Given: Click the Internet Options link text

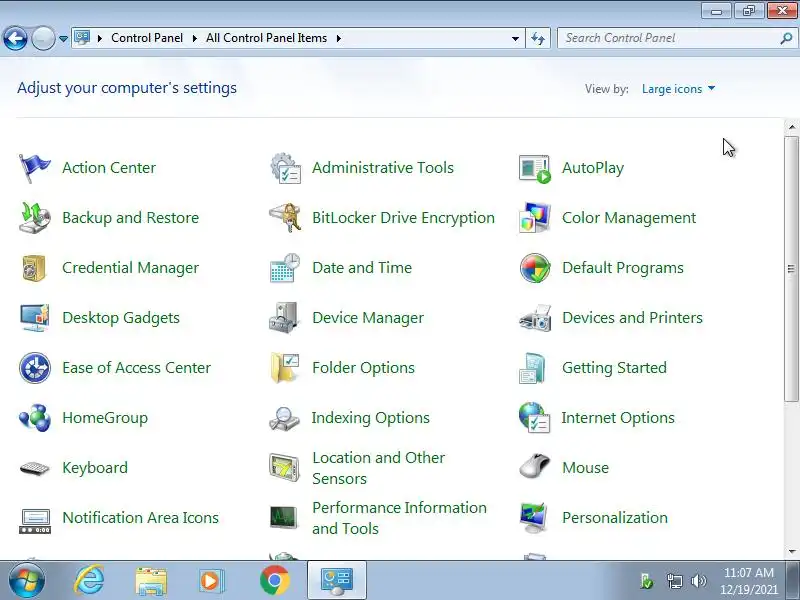Looking at the screenshot, I should (618, 418).
